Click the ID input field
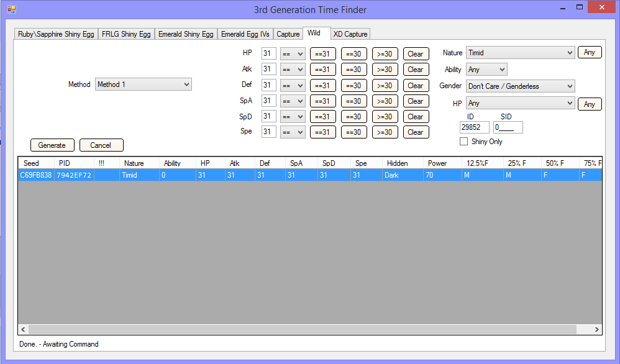 [x=475, y=127]
